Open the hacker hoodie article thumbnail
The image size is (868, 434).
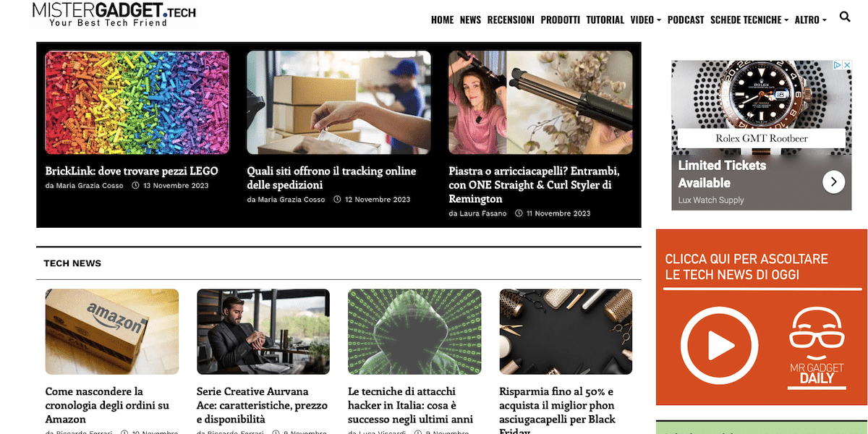point(414,331)
